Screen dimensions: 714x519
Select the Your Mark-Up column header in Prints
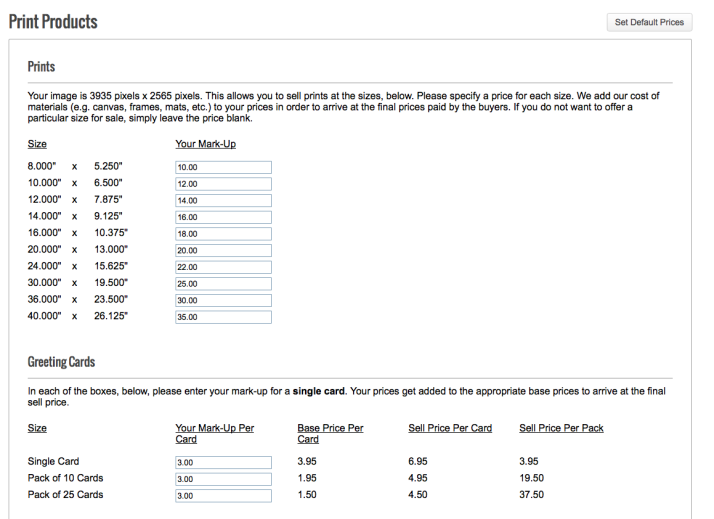pos(205,144)
